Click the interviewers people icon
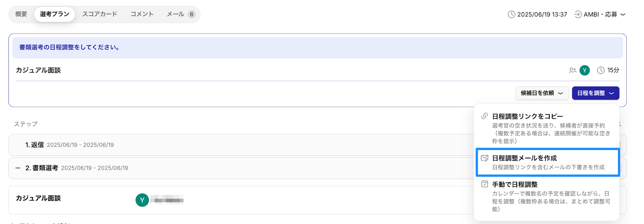Screen dimensions: 644x224 point(572,70)
